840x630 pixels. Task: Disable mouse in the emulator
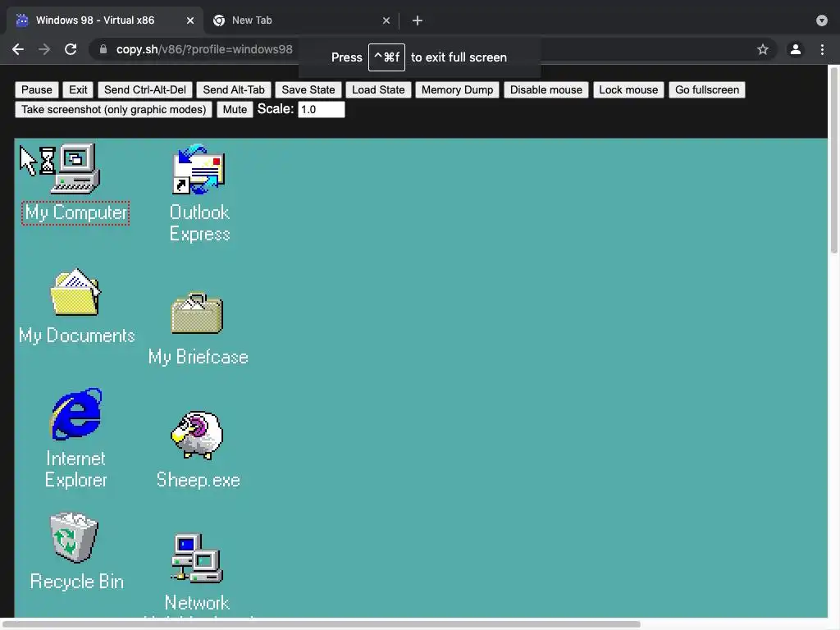click(x=546, y=90)
